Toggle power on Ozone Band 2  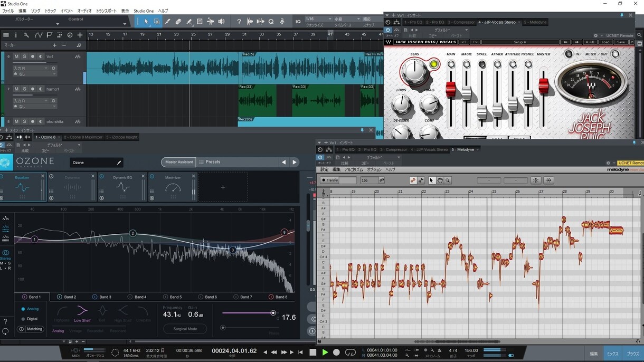pyautogui.click(x=59, y=297)
